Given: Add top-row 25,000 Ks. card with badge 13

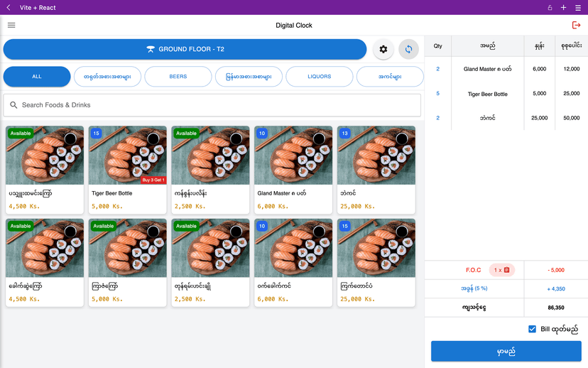Looking at the screenshot, I should pyautogui.click(x=376, y=170).
